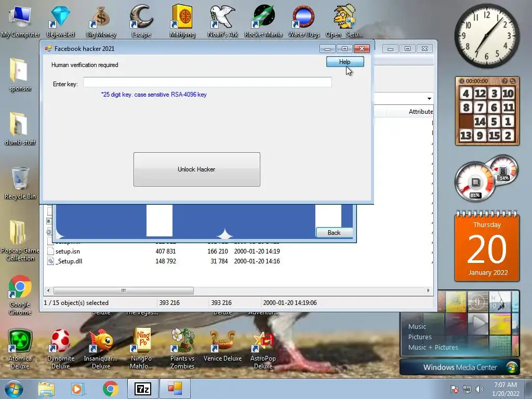Click the puzzle gadget timer 00:00:00

tap(477, 81)
